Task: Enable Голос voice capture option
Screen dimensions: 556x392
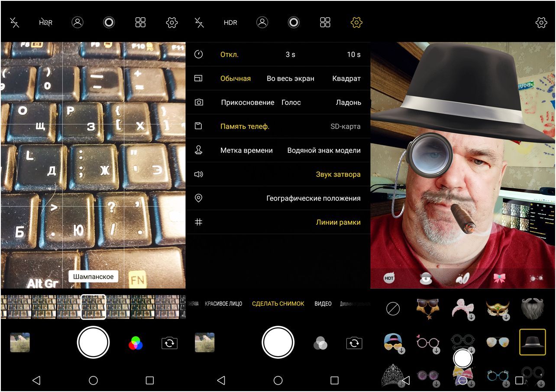Action: pos(291,103)
